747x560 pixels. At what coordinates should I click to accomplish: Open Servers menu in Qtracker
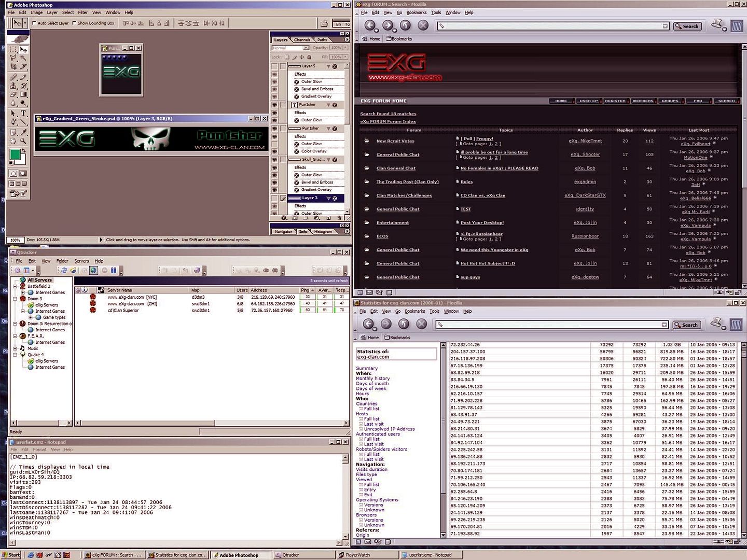[81, 261]
